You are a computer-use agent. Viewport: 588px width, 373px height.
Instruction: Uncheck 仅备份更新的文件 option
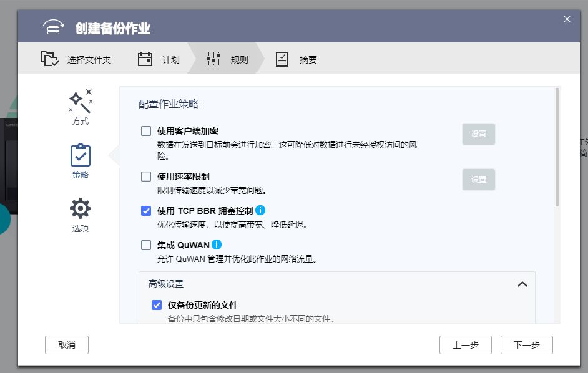157,305
